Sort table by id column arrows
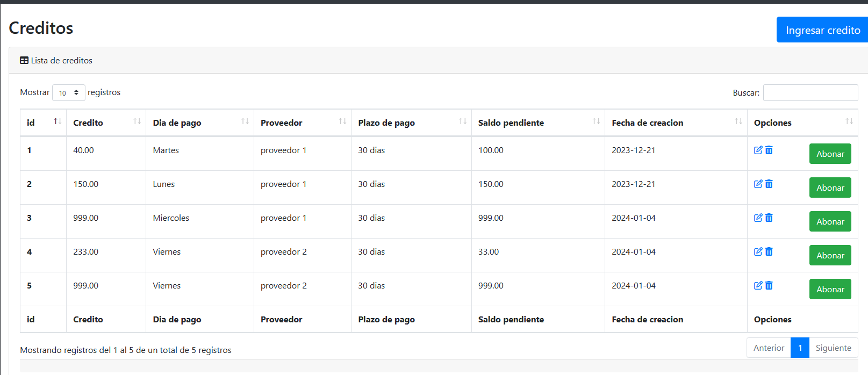This screenshot has width=868, height=375. pyautogui.click(x=58, y=121)
